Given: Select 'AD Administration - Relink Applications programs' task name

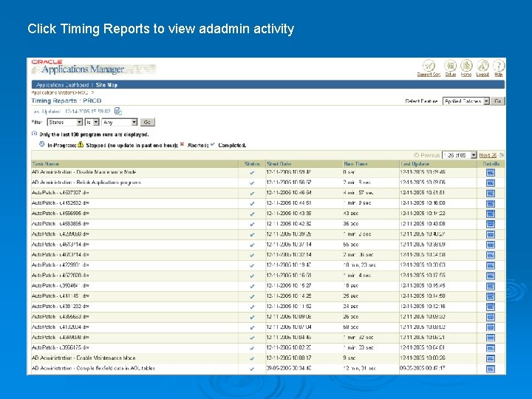Looking at the screenshot, I should click(86, 183).
